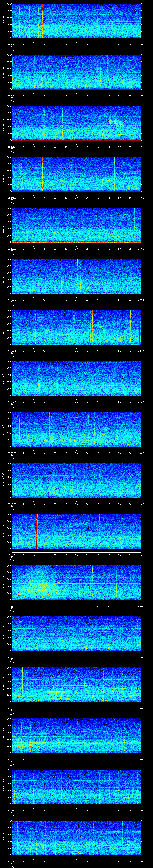Click the 32:00 end time label

click(x=141, y=44)
